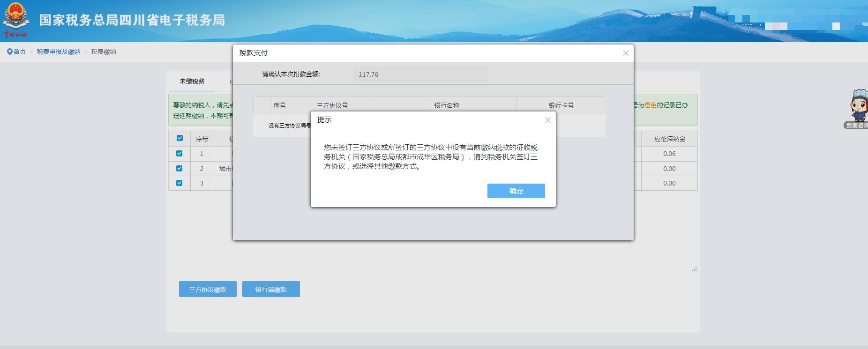This screenshot has width=868, height=349.
Task: Uncheck the checkbox for row 3
Action: pos(180,183)
